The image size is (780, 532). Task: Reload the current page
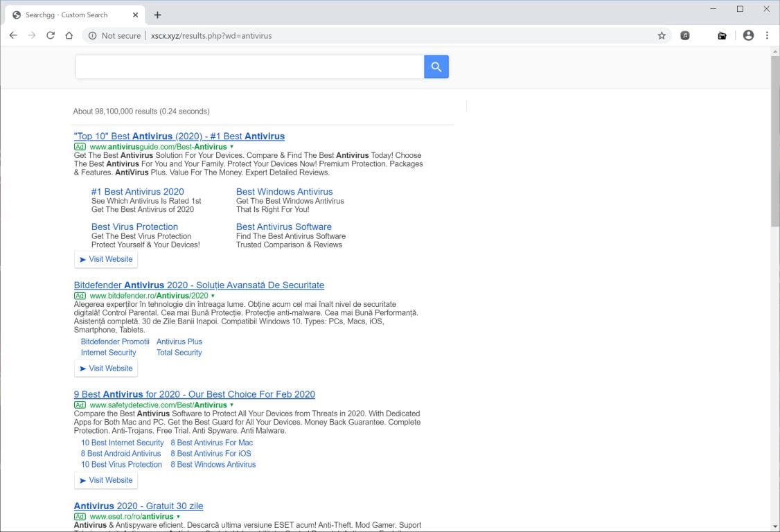(x=51, y=35)
